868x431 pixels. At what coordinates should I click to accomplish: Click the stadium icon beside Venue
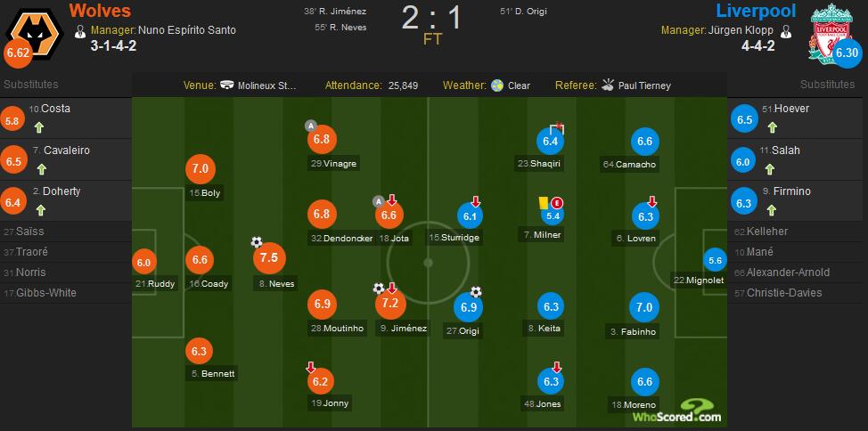tap(227, 85)
